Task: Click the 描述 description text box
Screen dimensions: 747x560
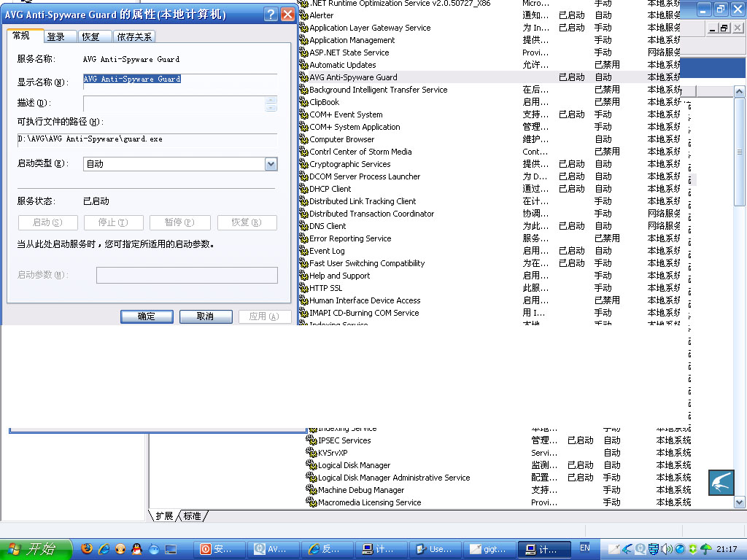Action: (x=174, y=104)
